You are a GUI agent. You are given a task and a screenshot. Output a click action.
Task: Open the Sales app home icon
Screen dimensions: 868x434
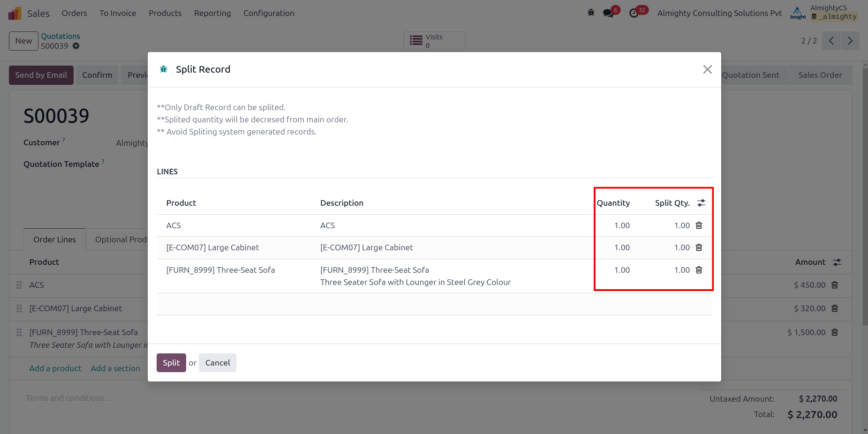(15, 13)
